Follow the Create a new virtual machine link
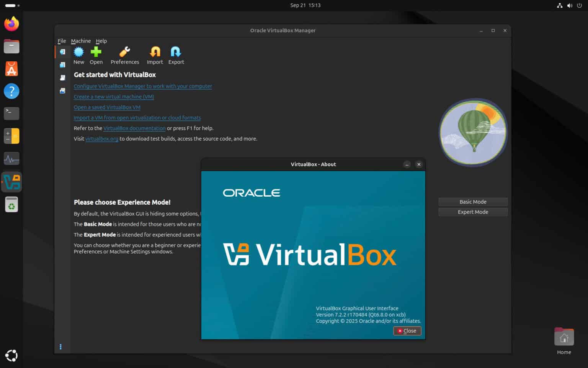 click(114, 97)
